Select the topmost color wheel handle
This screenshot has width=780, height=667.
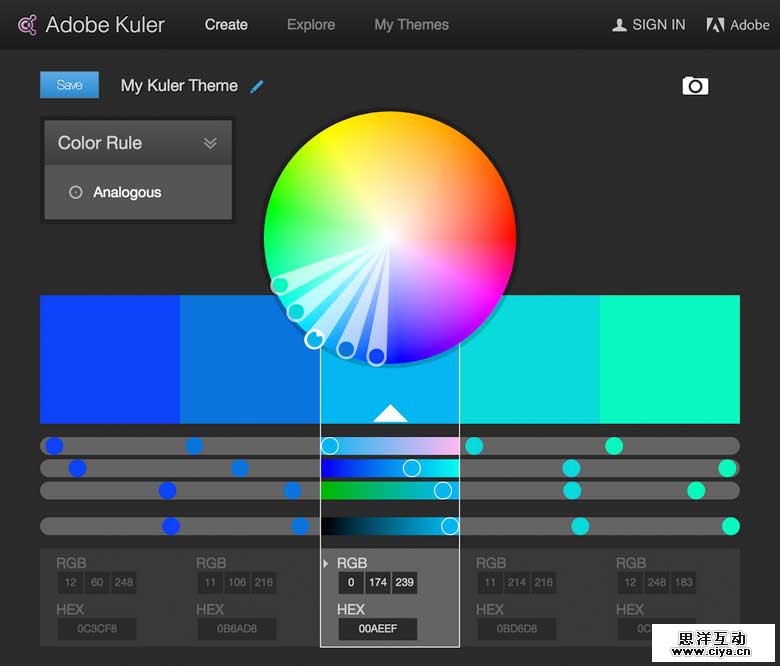coord(280,286)
